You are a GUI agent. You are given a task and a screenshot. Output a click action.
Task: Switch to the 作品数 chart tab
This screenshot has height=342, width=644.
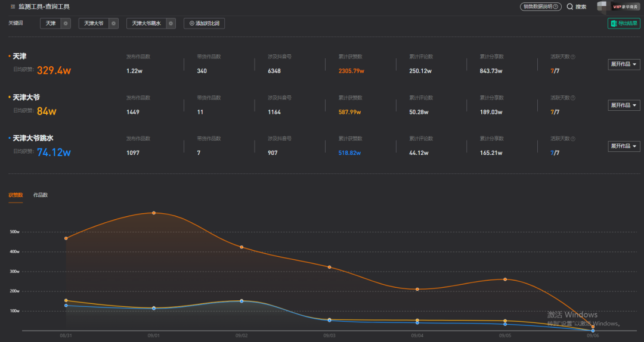click(41, 195)
